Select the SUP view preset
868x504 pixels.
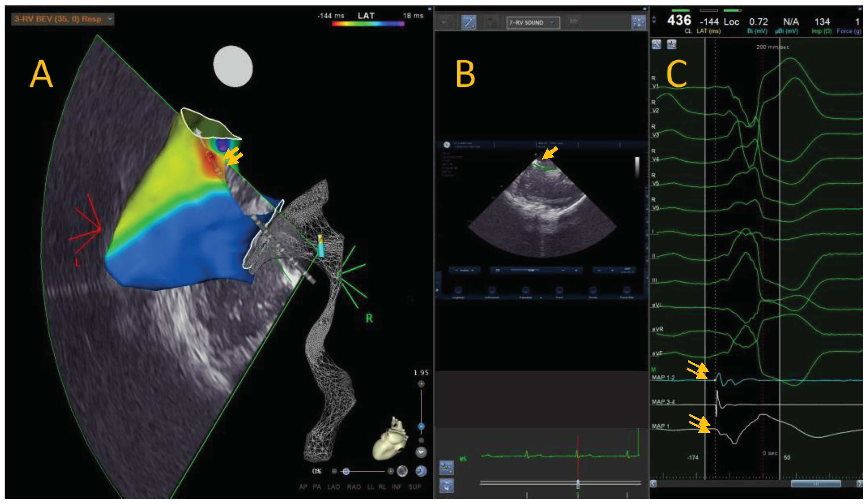pos(414,487)
